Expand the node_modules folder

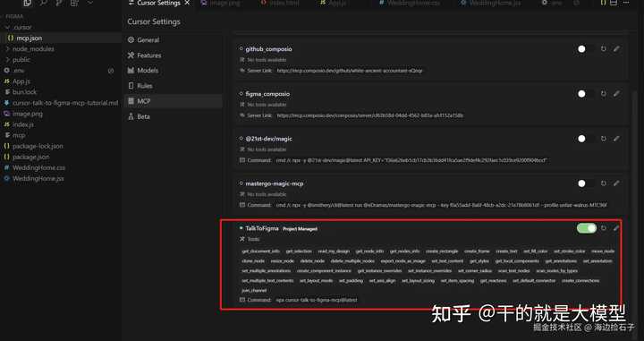pos(7,49)
